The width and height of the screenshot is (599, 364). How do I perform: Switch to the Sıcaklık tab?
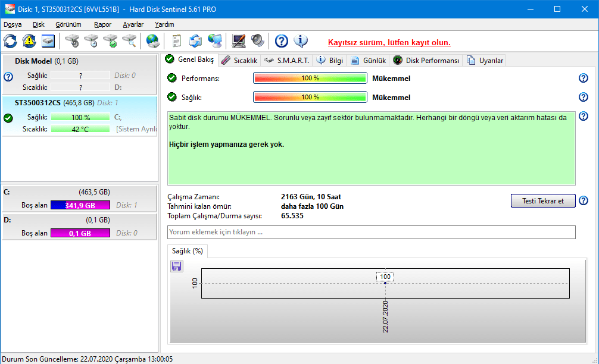[239, 60]
